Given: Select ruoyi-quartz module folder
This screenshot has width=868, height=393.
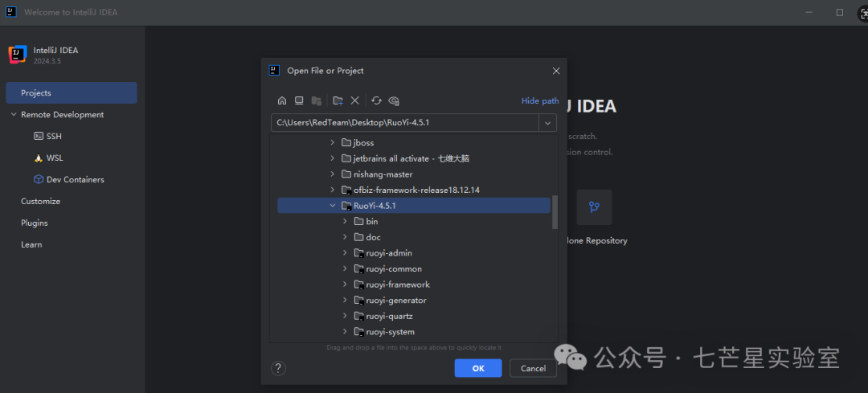Looking at the screenshot, I should 414,316.
